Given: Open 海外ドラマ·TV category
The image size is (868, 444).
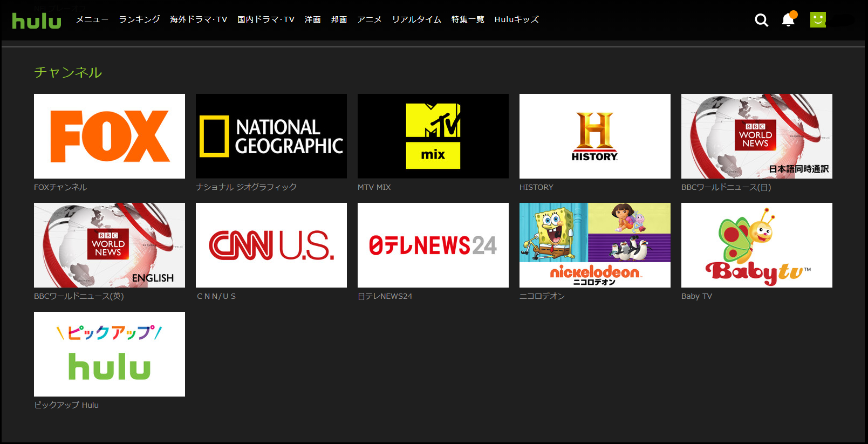Looking at the screenshot, I should pyautogui.click(x=199, y=19).
